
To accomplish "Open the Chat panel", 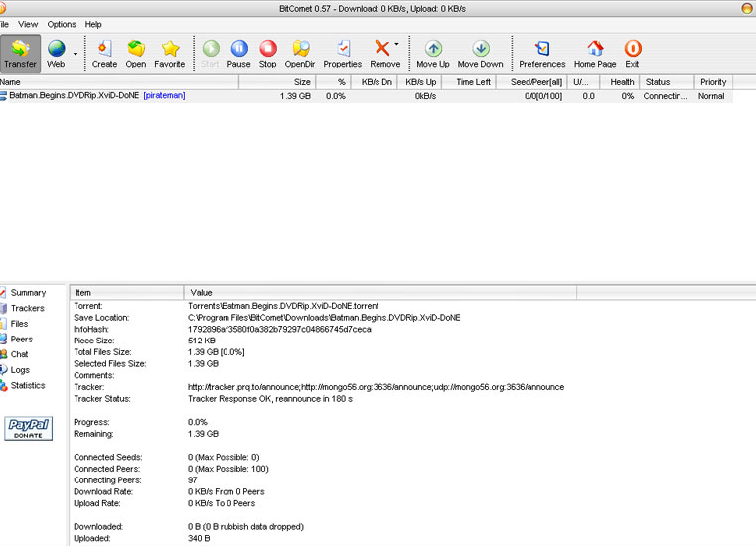I will pyautogui.click(x=19, y=354).
